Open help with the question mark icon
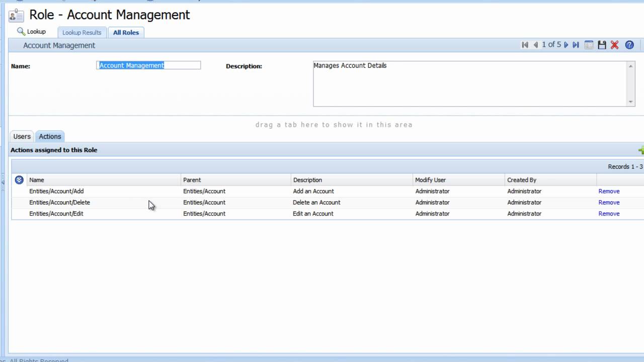 coord(629,45)
